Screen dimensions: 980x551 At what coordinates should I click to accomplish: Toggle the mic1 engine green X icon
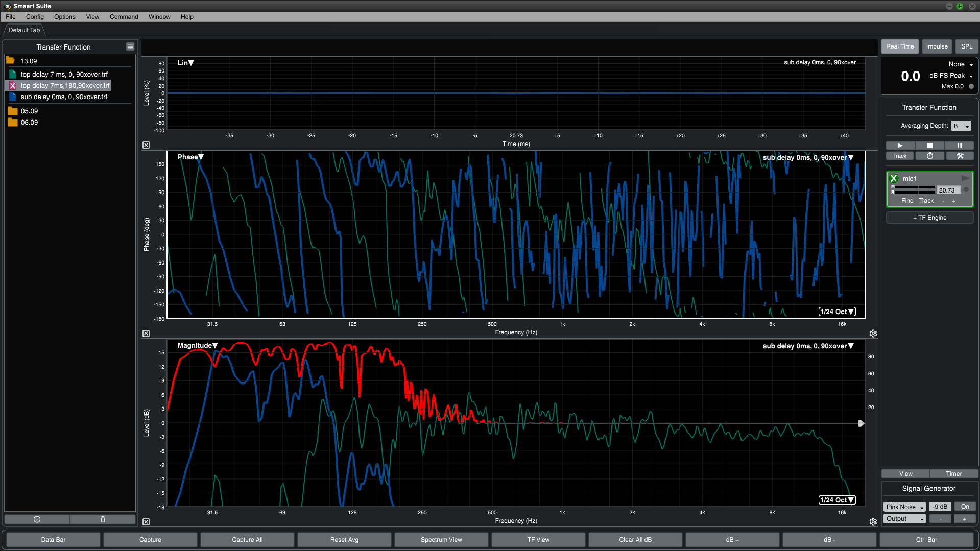(x=894, y=178)
